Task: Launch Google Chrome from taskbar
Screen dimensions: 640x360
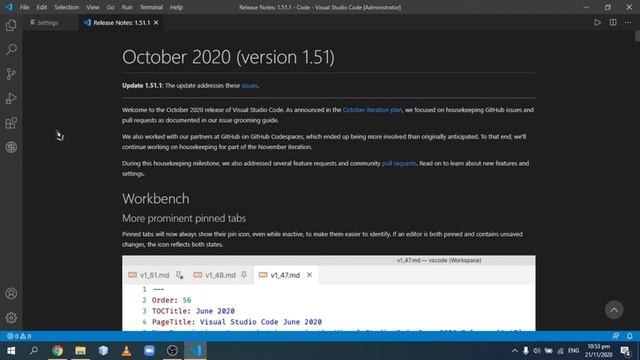Action: (x=58, y=351)
